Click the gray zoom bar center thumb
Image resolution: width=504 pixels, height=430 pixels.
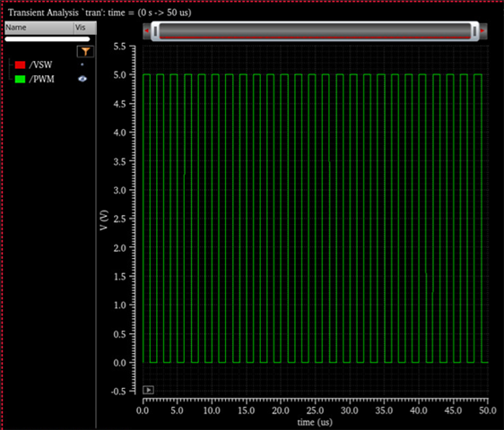(315, 31)
